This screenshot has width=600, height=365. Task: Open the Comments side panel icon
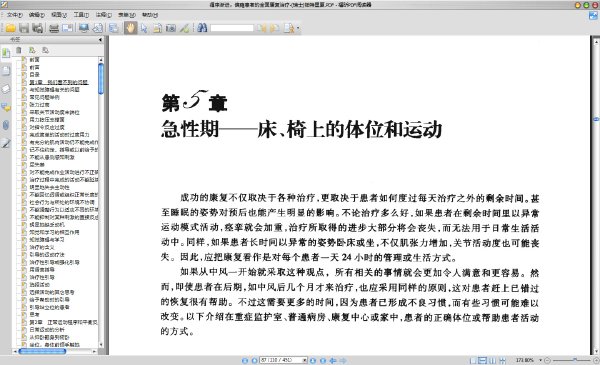point(6,107)
